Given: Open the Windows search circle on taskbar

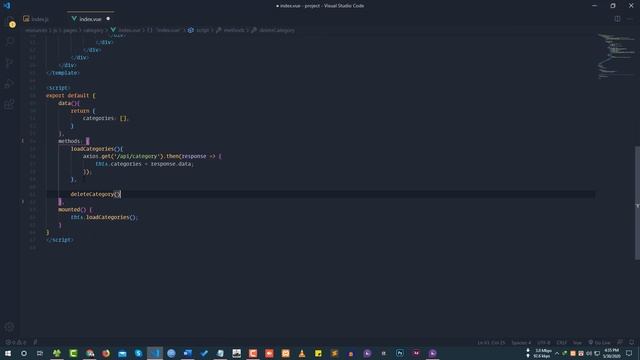Looking at the screenshot, I should click(24, 353).
